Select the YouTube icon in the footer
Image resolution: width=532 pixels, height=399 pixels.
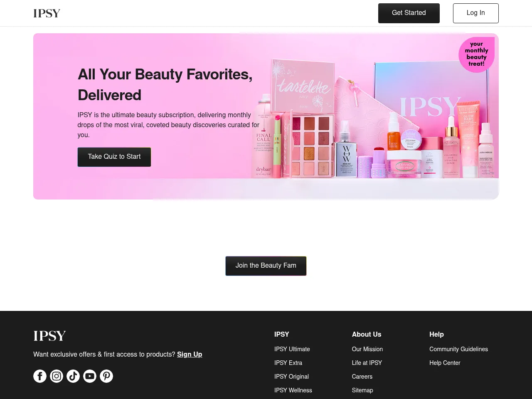90,376
